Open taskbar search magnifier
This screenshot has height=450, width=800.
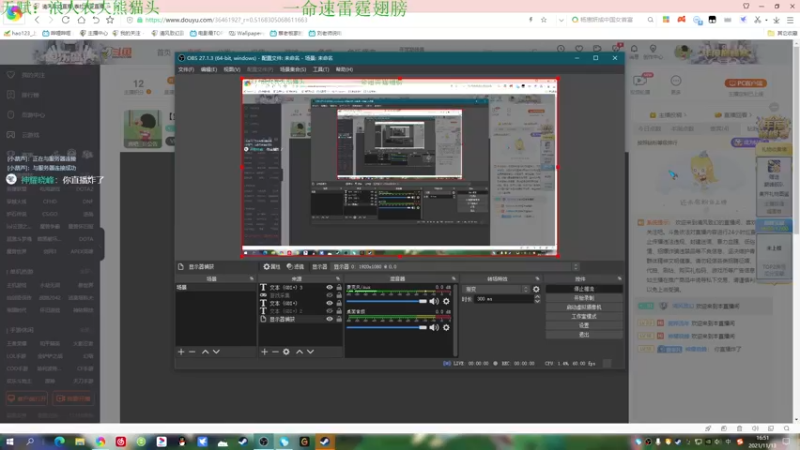[x=30, y=441]
